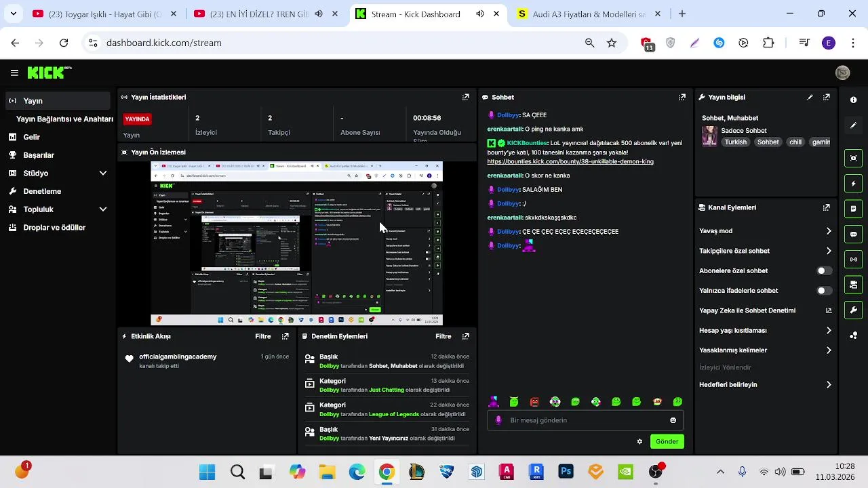This screenshot has height=488, width=868.
Task: Pick the purple streamer emote in quick row
Action: [x=494, y=402]
